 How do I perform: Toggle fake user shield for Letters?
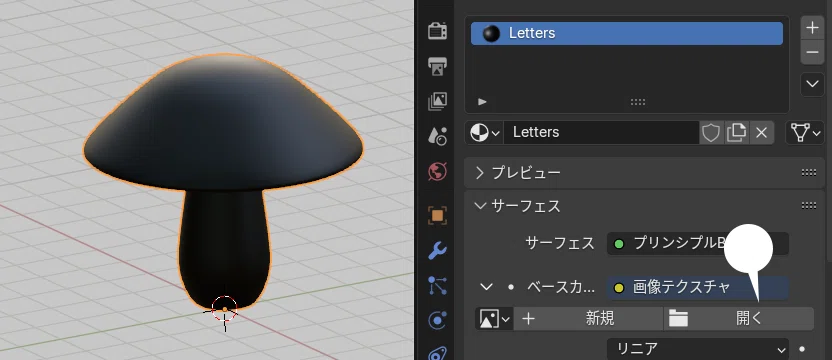[x=711, y=132]
